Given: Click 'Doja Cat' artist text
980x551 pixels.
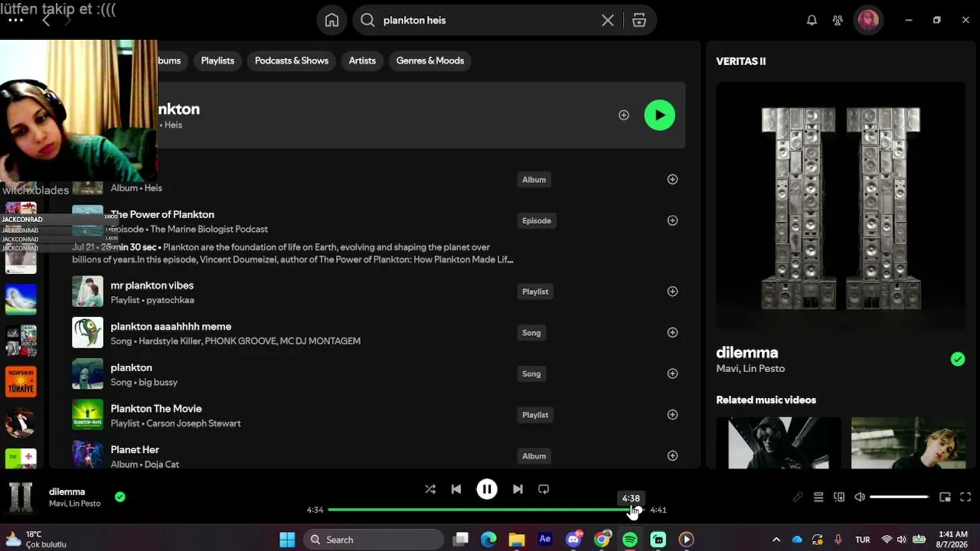Looking at the screenshot, I should (162, 465).
